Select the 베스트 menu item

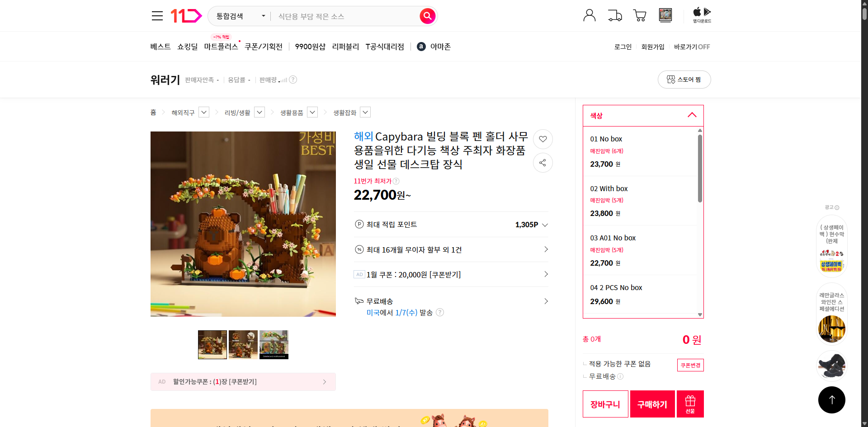click(160, 46)
